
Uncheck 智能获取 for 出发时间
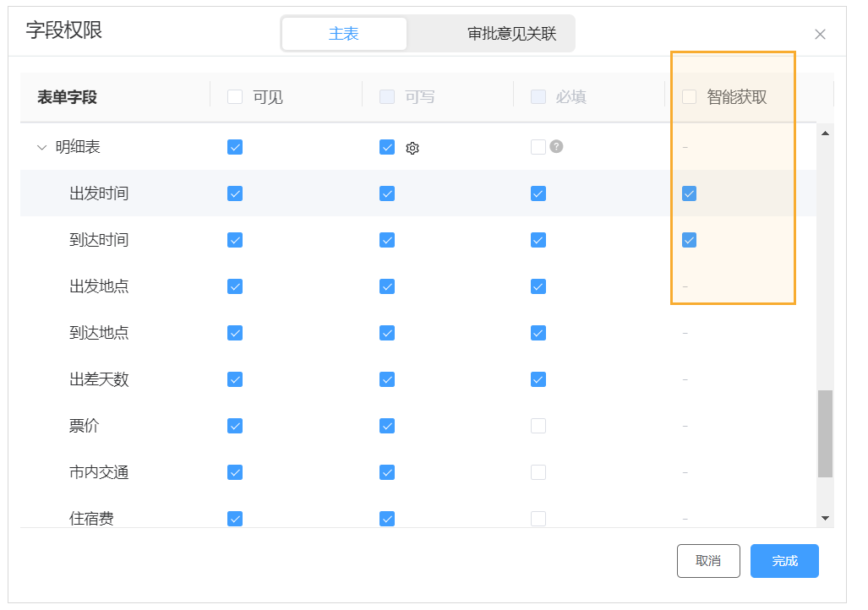point(690,193)
